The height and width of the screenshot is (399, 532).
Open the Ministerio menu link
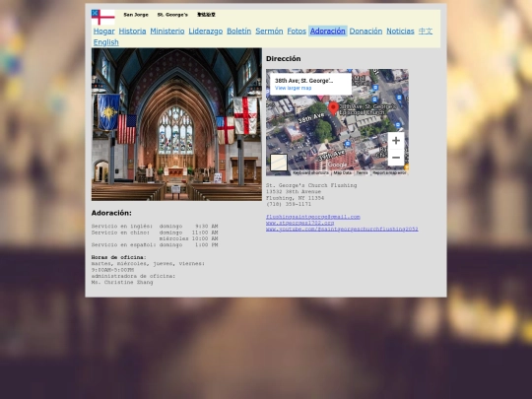tap(167, 32)
